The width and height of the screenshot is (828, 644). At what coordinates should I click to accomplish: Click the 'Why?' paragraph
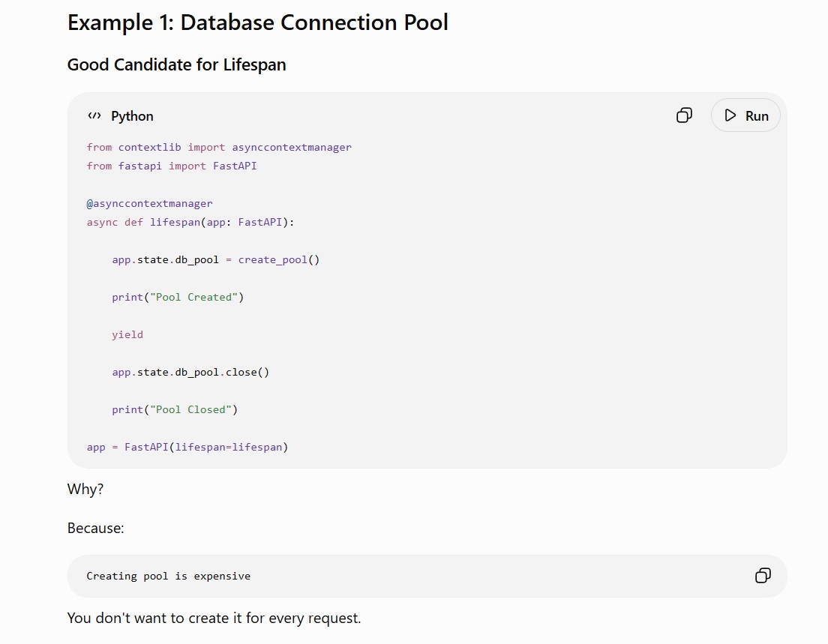click(85, 490)
